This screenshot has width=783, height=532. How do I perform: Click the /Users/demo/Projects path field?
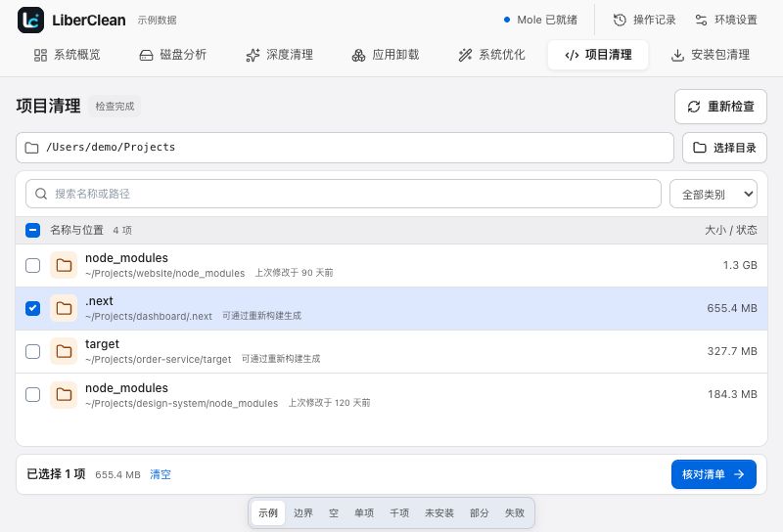tap(345, 148)
